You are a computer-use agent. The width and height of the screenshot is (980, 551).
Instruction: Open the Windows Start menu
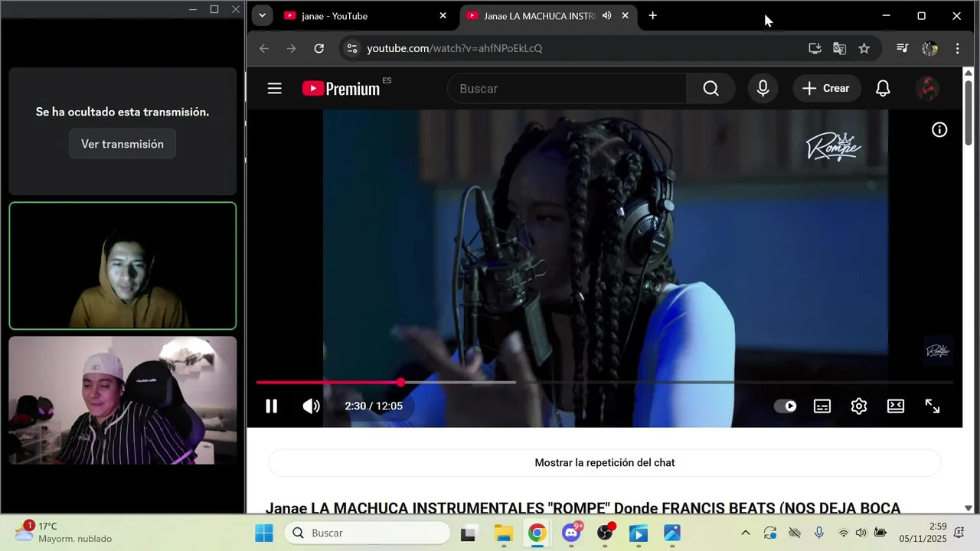point(264,533)
